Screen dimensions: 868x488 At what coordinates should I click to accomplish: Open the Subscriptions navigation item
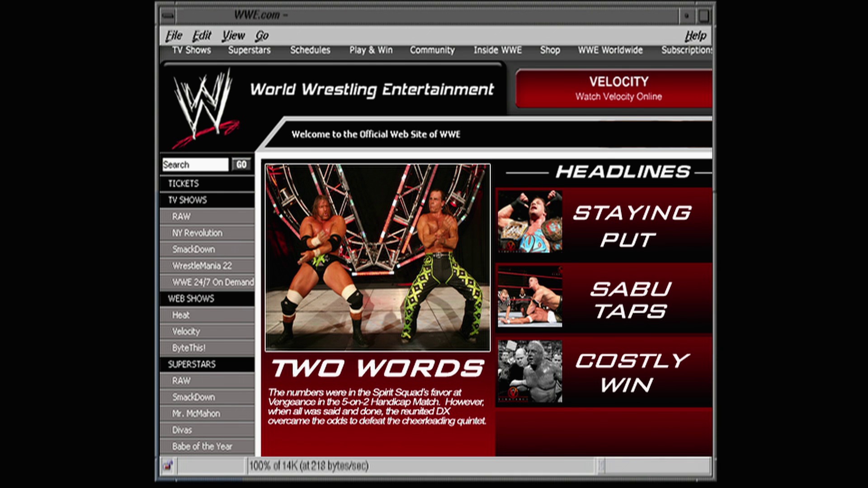(x=687, y=50)
